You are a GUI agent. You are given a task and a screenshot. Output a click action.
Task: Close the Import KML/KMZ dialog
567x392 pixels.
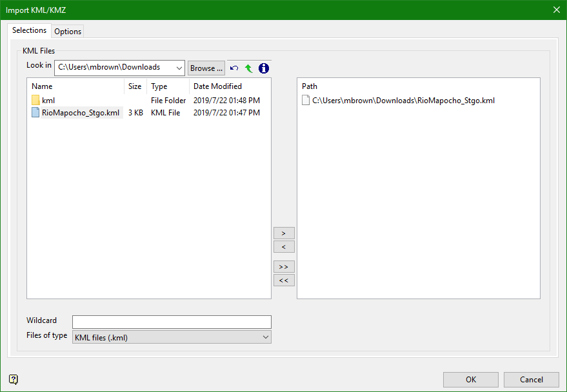(556, 10)
